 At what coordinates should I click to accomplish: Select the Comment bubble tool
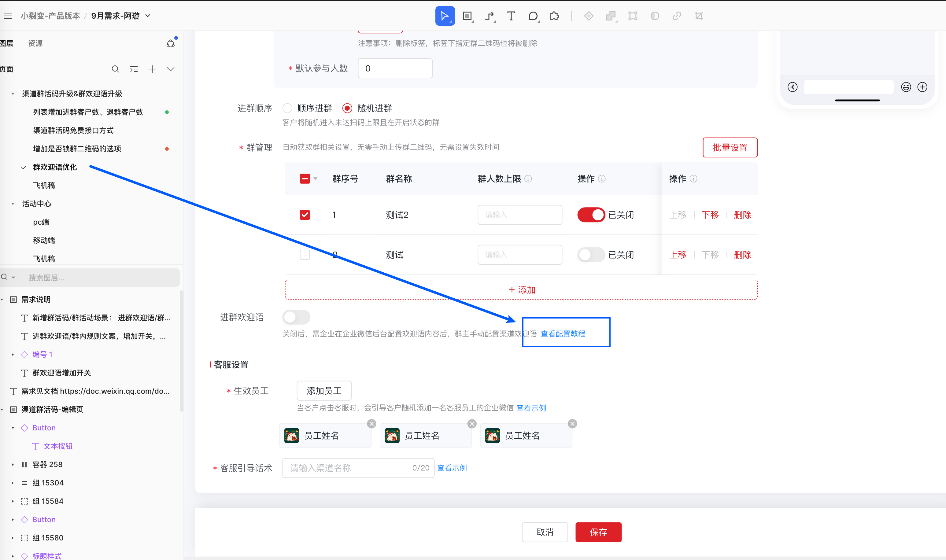[x=533, y=16]
